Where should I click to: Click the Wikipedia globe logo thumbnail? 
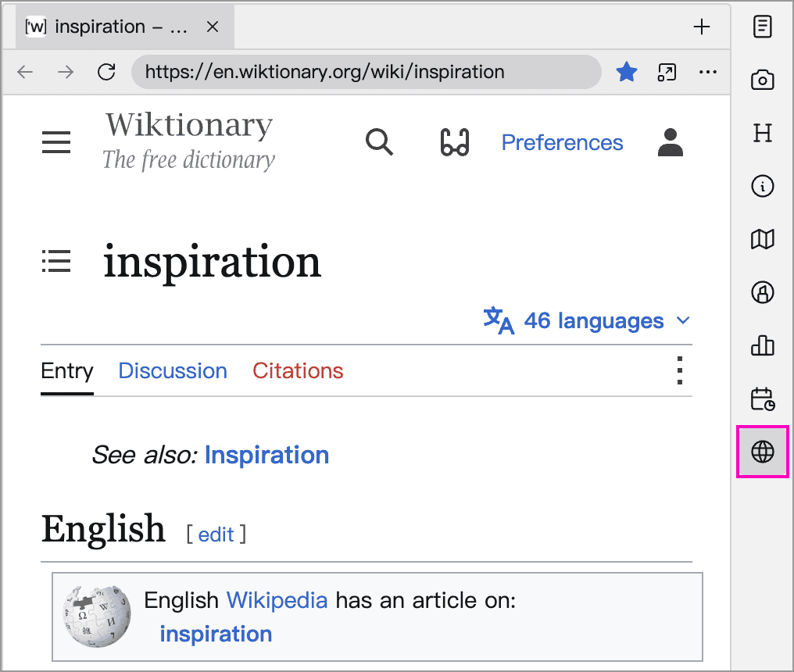tap(97, 617)
